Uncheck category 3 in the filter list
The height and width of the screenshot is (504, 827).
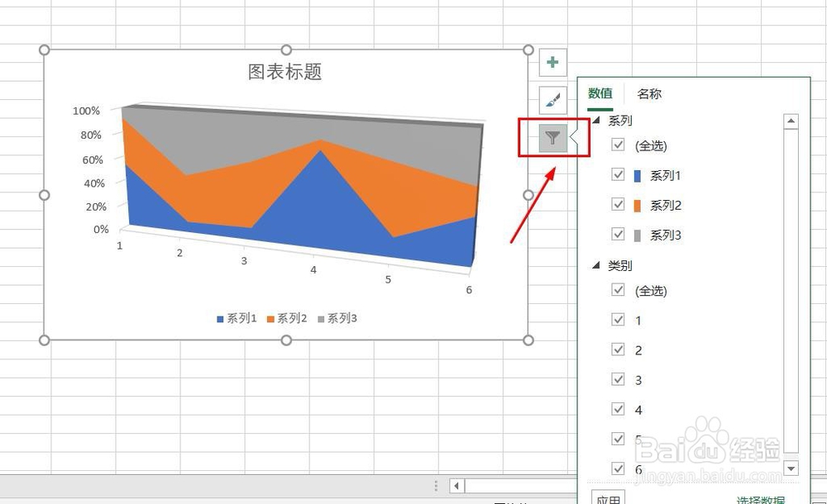tap(619, 379)
